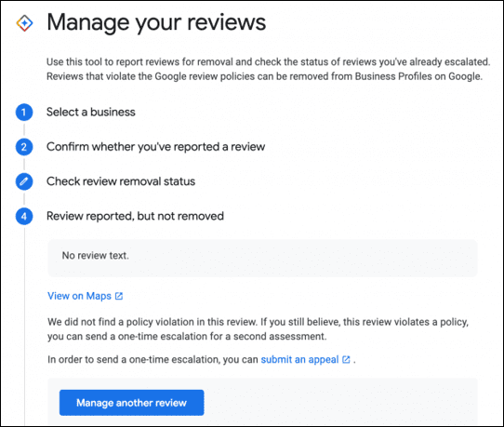This screenshot has height=427, width=504.
Task: Collapse Review reported, but not removed step
Action: click(x=136, y=216)
